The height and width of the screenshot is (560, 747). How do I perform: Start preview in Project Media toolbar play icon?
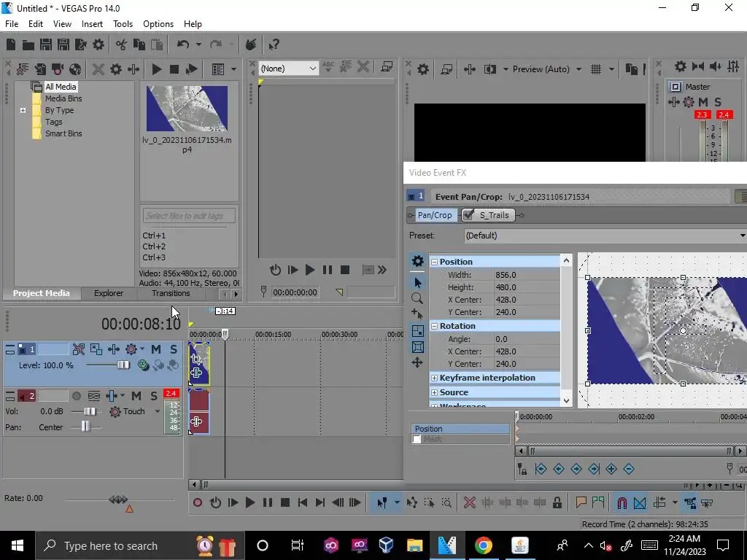point(156,69)
